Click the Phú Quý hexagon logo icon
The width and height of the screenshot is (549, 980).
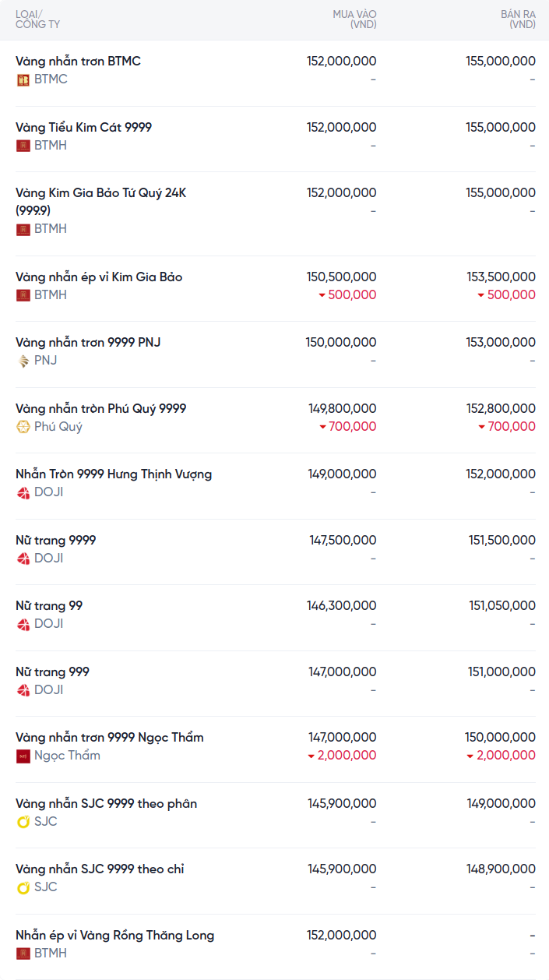click(x=23, y=427)
